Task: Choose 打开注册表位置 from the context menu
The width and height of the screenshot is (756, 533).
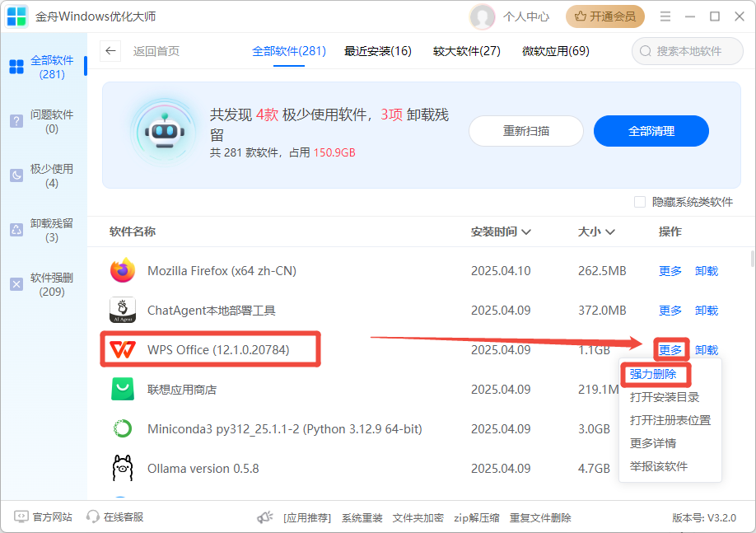Action: (670, 420)
